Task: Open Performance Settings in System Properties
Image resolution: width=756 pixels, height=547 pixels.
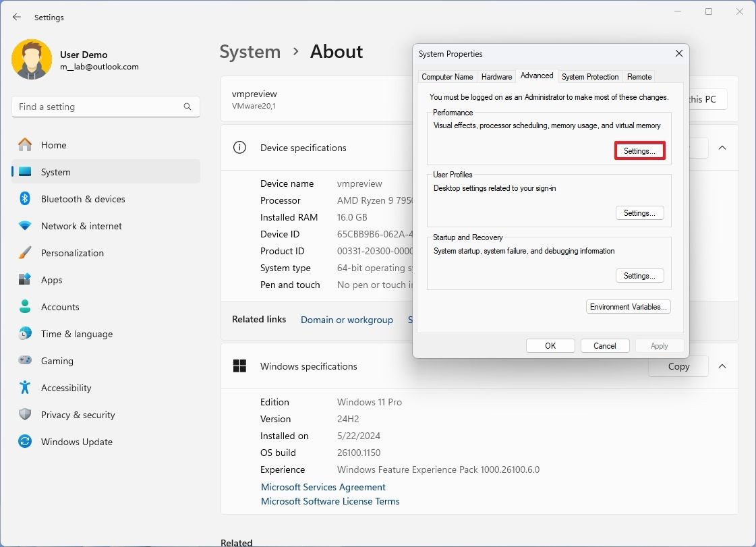Action: (639, 150)
